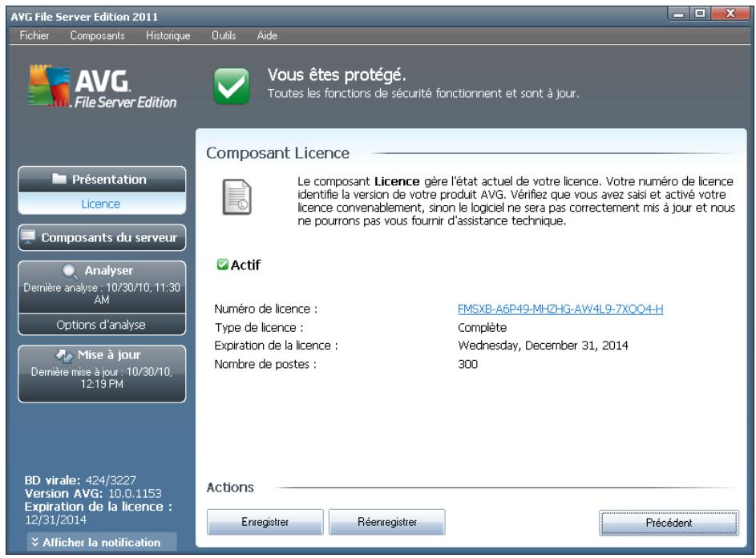Open the Composants menu

[x=97, y=35]
